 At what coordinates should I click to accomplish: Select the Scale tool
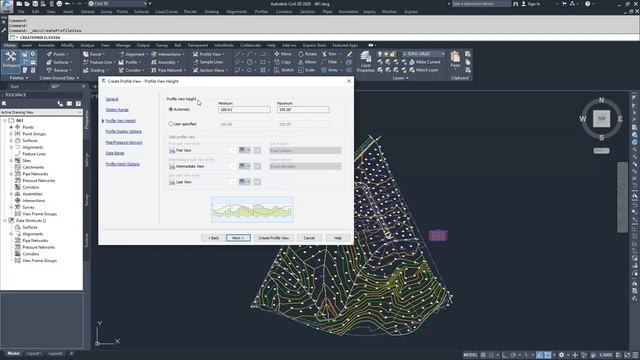pos(307,70)
